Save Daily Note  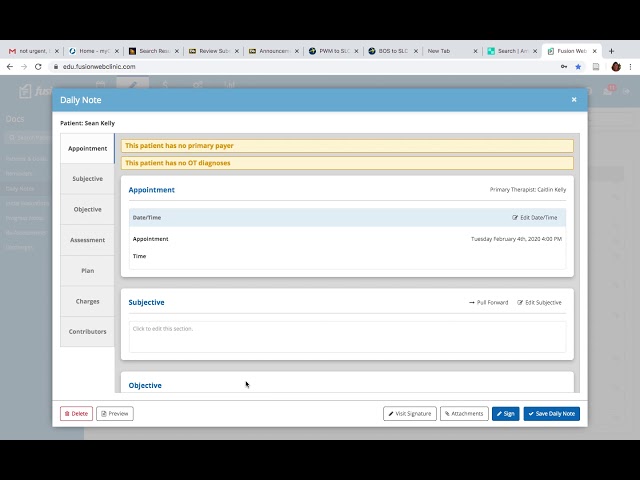(x=551, y=413)
